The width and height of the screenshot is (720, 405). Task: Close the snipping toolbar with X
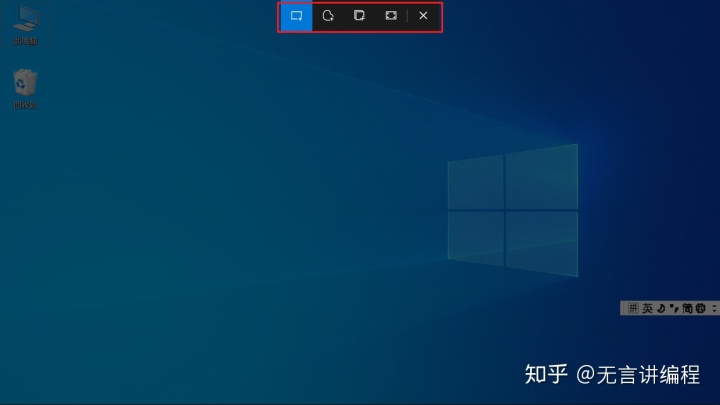423,17
